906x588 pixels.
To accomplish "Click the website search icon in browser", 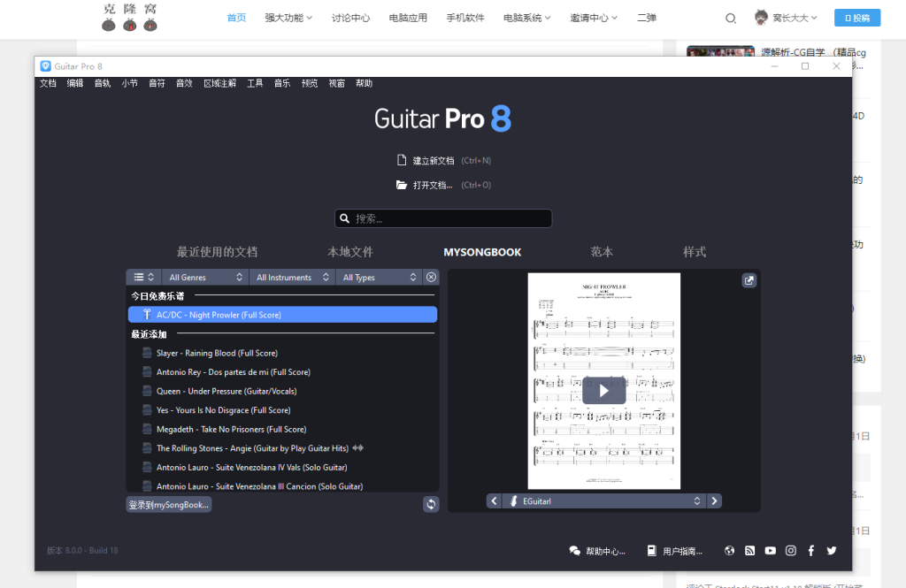I will [x=730, y=18].
